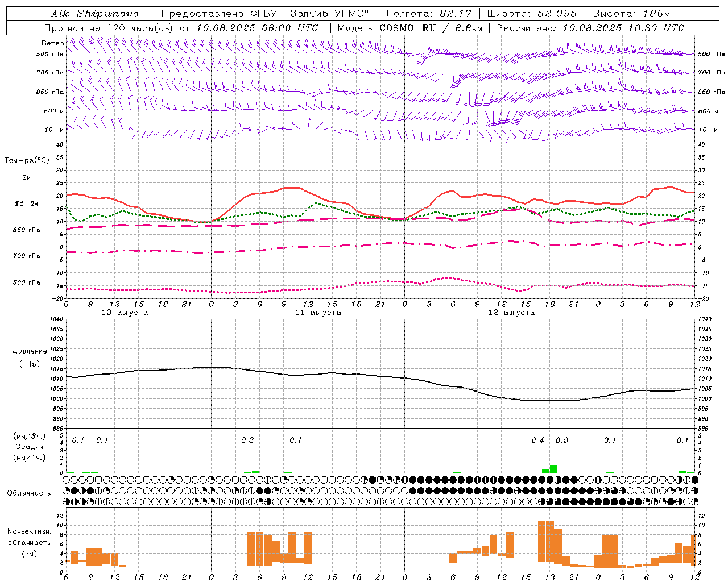
Task: Click the green dashed 'Td 2м' legend sample
Action: 26,210
